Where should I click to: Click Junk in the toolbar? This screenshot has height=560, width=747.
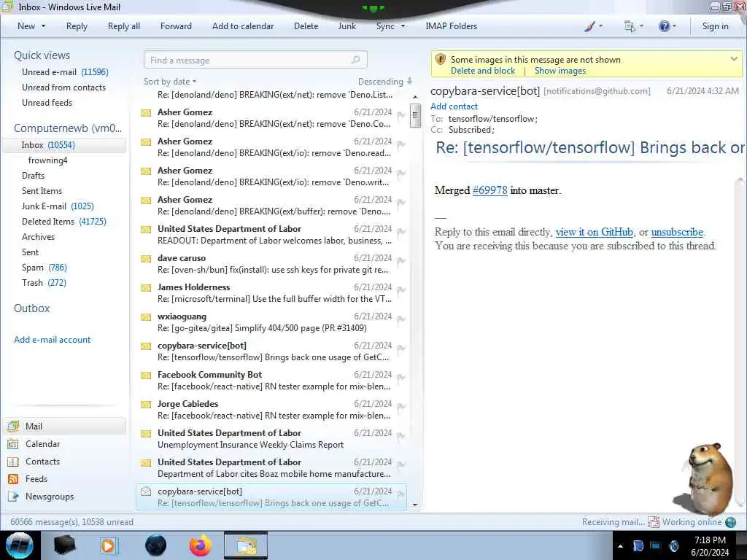tap(347, 26)
